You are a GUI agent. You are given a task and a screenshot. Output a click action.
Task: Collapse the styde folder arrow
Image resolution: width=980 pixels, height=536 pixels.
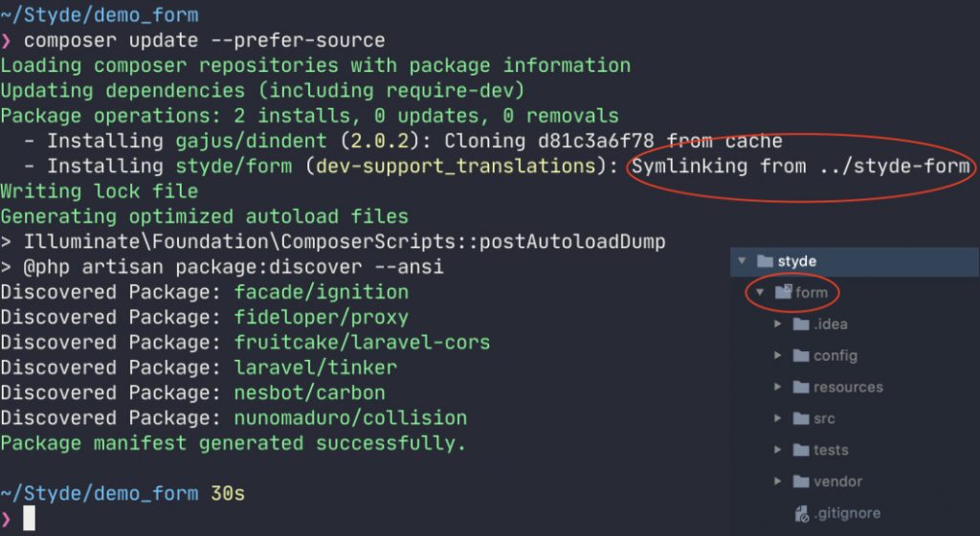tap(742, 260)
